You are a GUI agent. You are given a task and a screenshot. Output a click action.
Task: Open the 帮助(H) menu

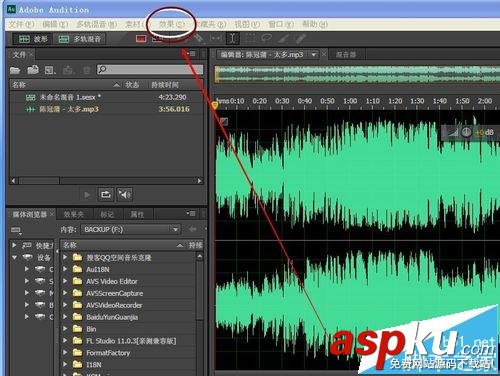coord(315,24)
